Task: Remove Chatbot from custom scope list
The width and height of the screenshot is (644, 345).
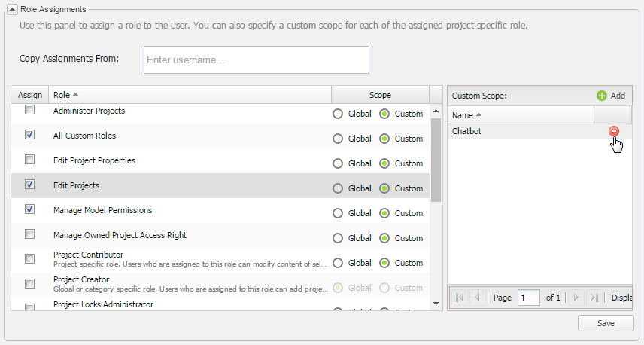Action: 614,131
